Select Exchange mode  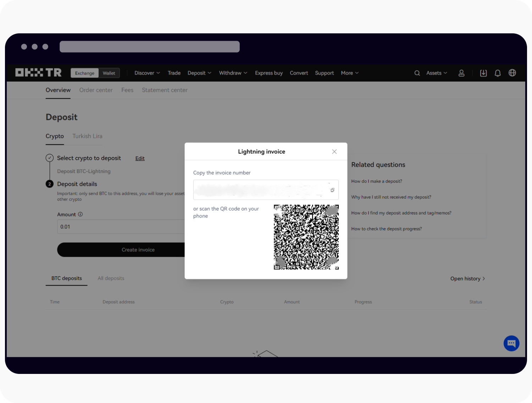point(84,73)
